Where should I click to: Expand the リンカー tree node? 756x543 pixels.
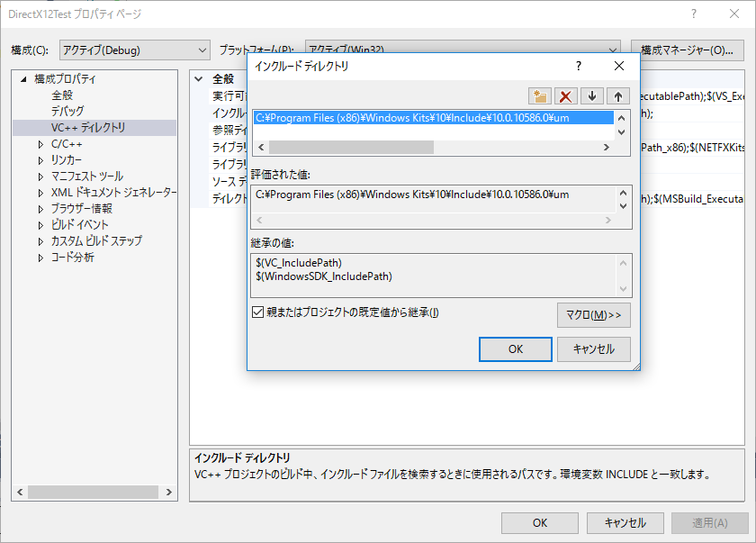[x=40, y=160]
